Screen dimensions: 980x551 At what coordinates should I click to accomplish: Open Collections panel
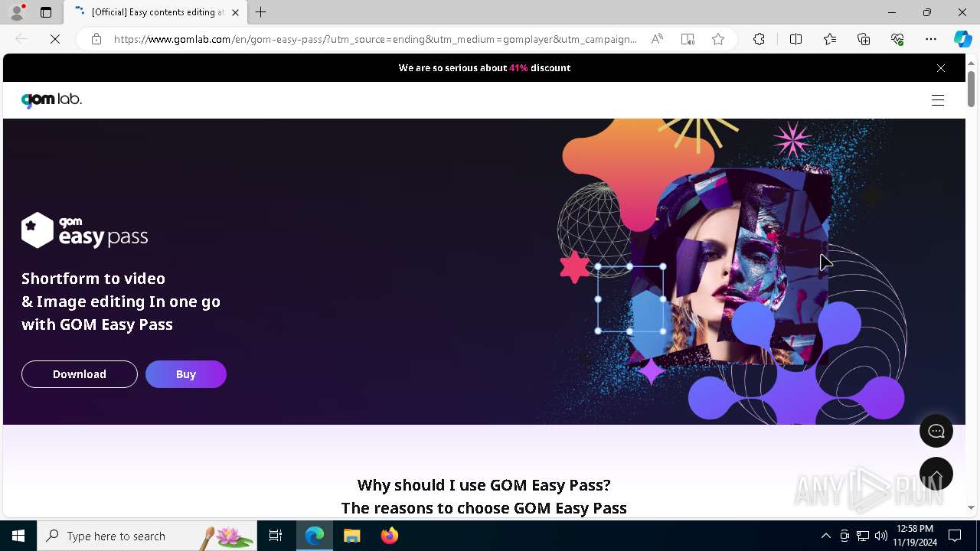(x=864, y=39)
